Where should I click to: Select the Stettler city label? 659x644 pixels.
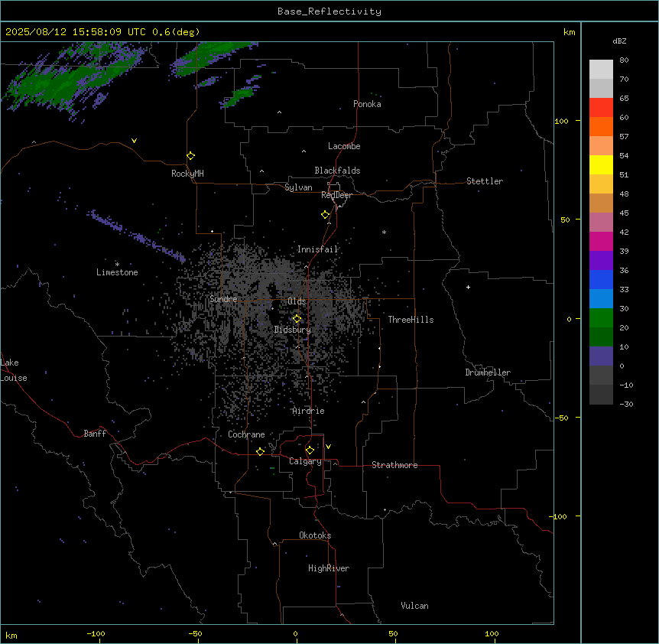pos(485,181)
